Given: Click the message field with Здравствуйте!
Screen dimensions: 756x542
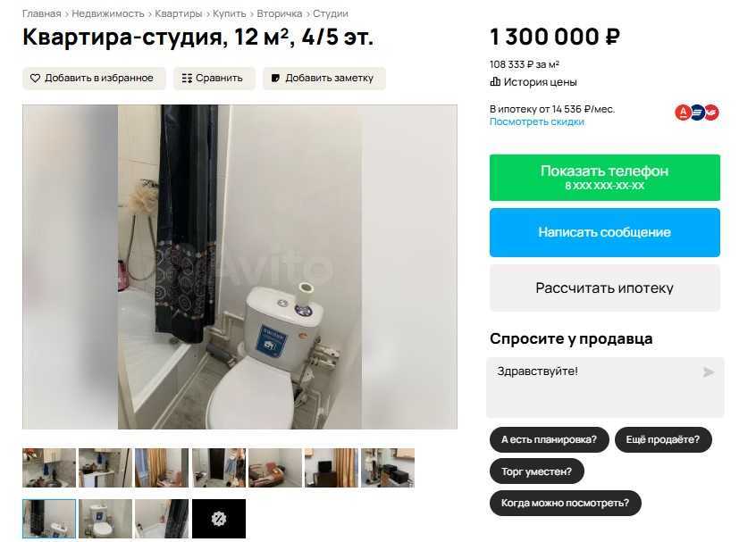Looking at the screenshot, I should 605,388.
